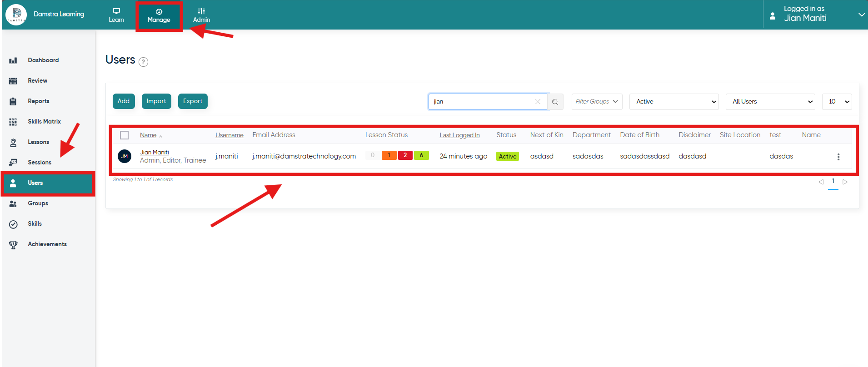
Task: Click the Site Location column header
Action: point(740,135)
